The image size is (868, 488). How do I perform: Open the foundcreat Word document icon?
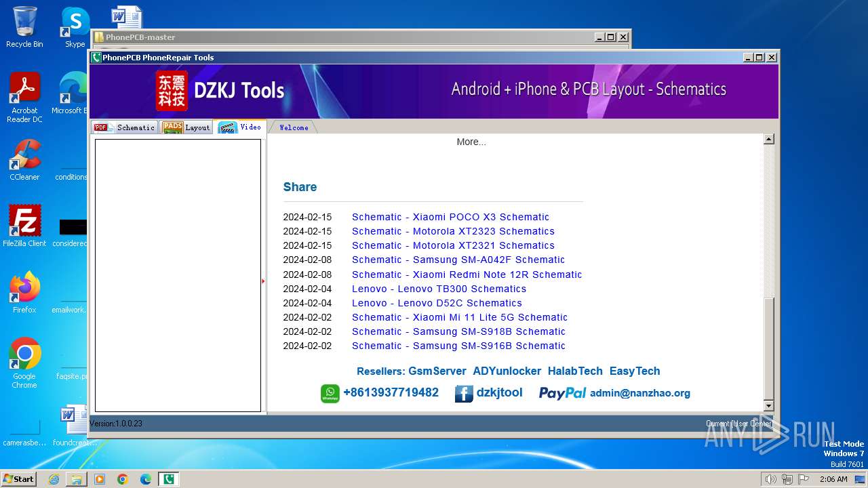(73, 425)
